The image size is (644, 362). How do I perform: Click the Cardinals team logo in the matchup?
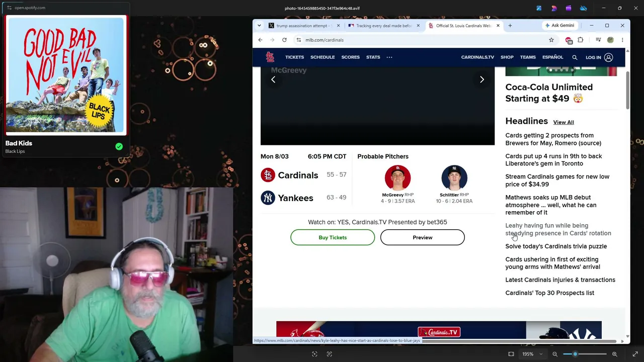(x=268, y=175)
